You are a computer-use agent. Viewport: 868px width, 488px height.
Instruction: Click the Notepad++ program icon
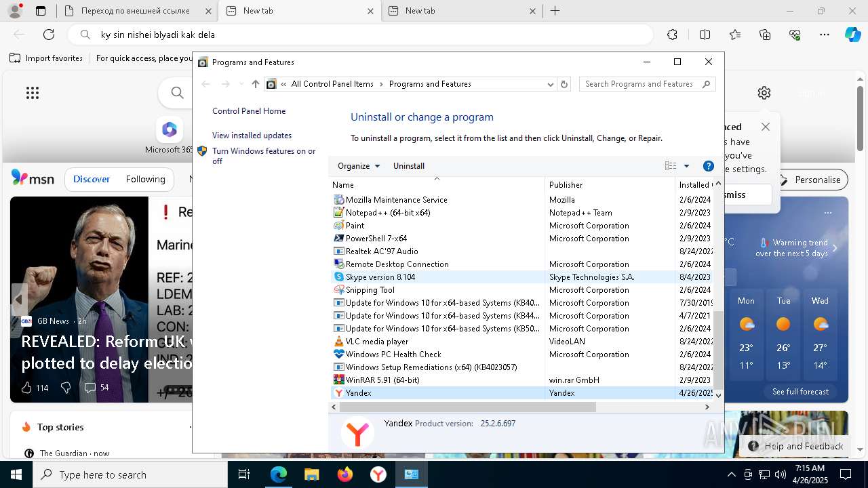pos(339,213)
